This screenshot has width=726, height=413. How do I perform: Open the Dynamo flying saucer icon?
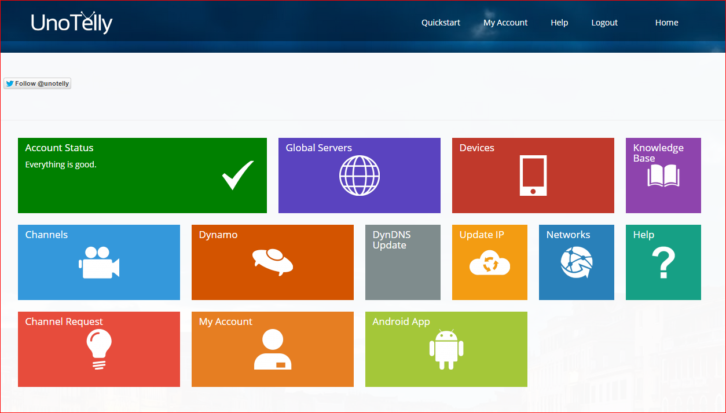(x=272, y=262)
